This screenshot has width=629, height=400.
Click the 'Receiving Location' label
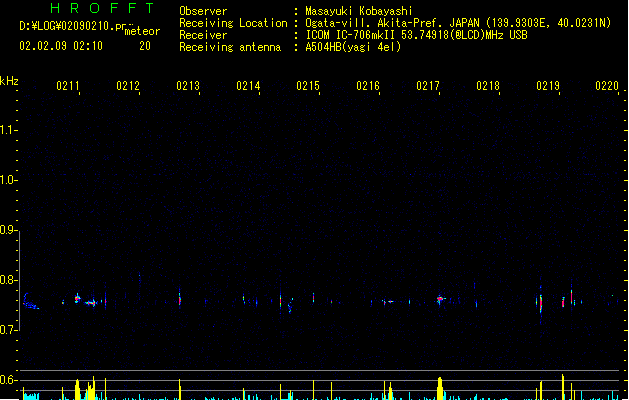pos(233,23)
